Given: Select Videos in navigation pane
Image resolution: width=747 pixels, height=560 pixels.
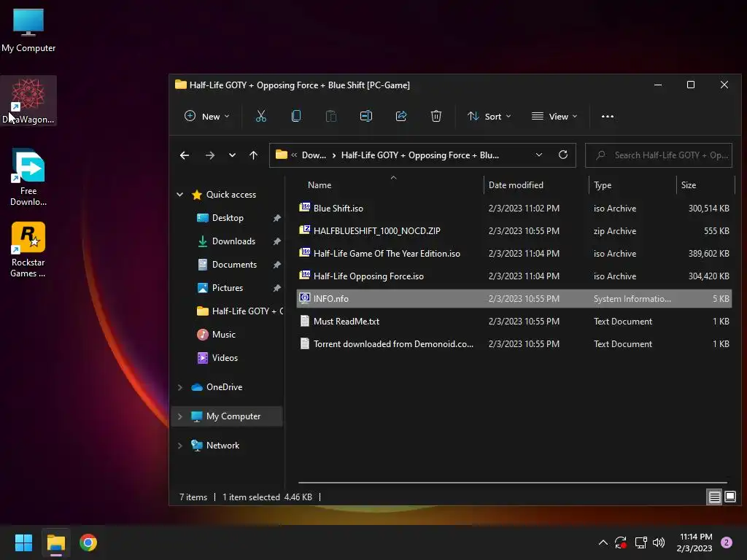Looking at the screenshot, I should tap(225, 358).
